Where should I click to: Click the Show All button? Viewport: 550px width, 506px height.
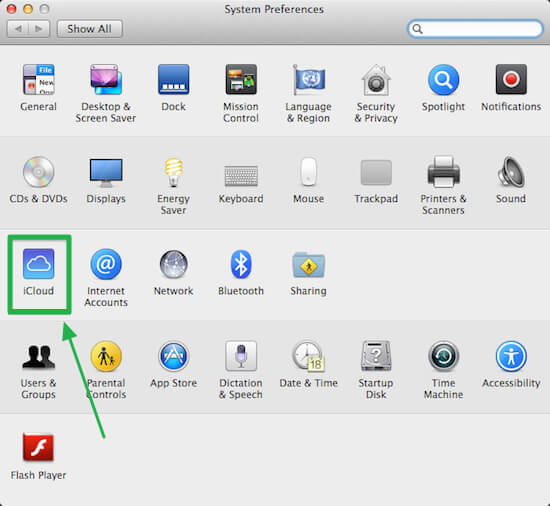(89, 29)
